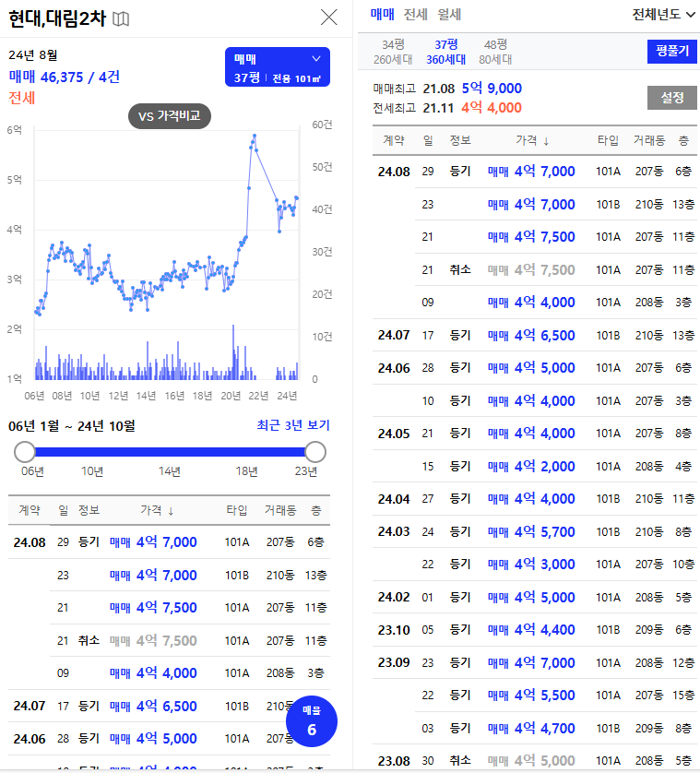Click the blue date range slider track
The height and width of the screenshot is (773, 700).
click(x=170, y=452)
